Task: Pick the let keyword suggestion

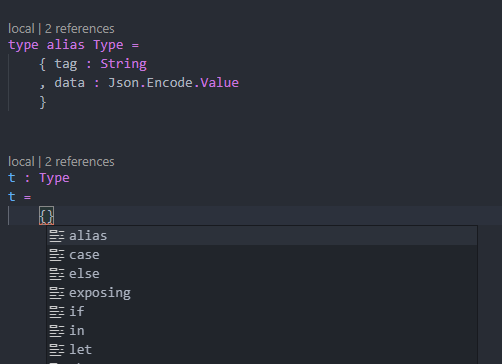Action: coord(262,350)
